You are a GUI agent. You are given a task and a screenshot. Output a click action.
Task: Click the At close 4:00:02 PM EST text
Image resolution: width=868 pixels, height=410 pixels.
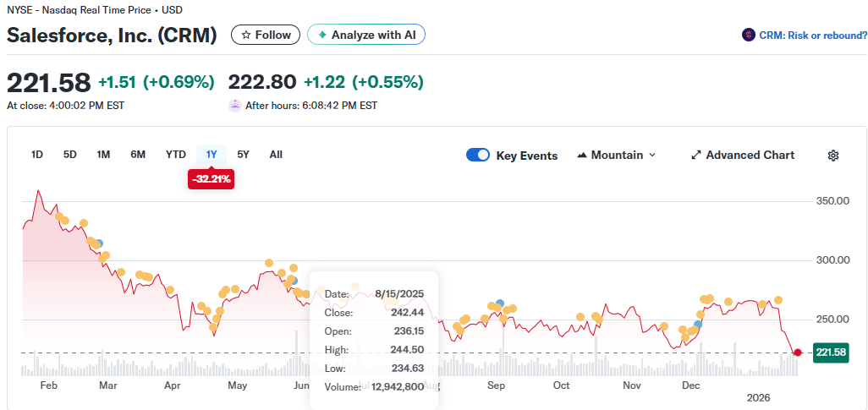click(65, 105)
